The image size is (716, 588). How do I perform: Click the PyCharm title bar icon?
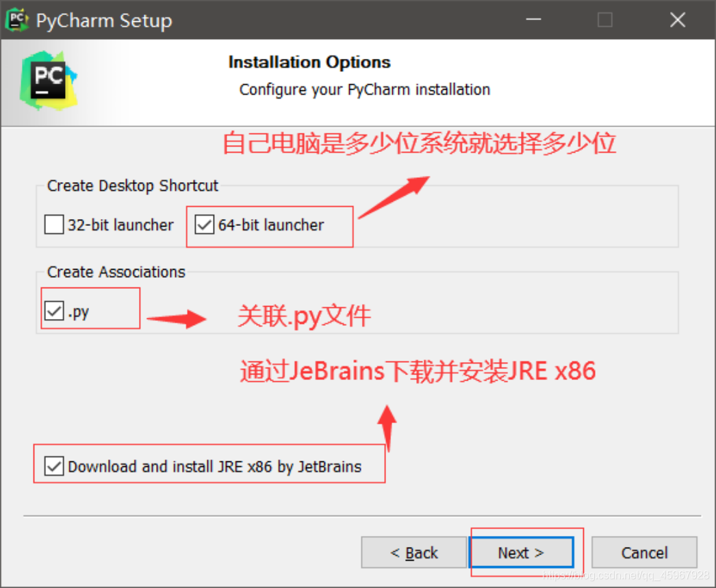pos(17,20)
